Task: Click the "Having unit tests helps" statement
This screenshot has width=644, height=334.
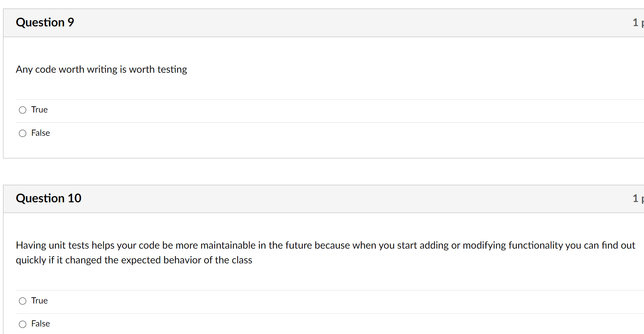Action: tap(154, 246)
